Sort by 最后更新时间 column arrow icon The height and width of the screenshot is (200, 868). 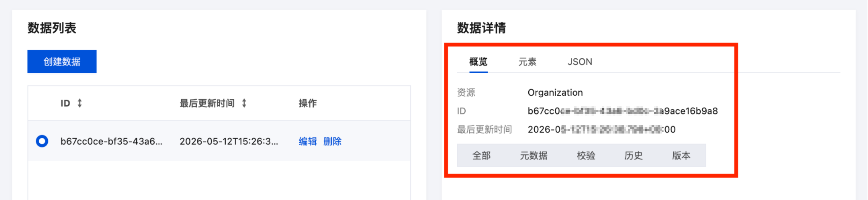(x=244, y=103)
